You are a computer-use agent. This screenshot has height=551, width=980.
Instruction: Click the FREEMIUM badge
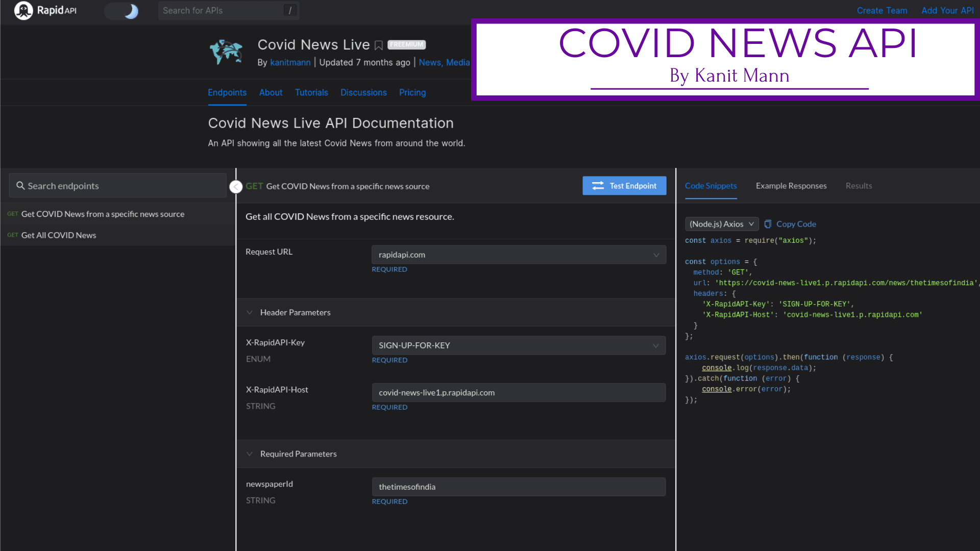(x=406, y=45)
